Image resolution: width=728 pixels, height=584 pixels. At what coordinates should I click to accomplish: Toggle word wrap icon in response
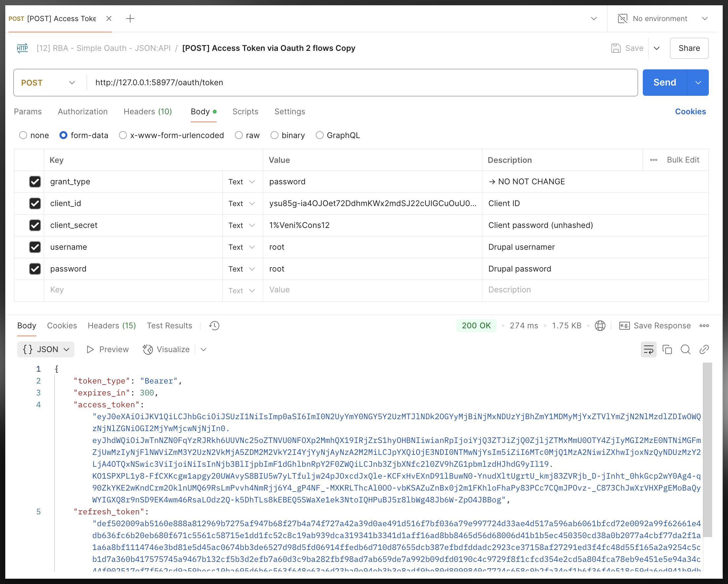648,349
